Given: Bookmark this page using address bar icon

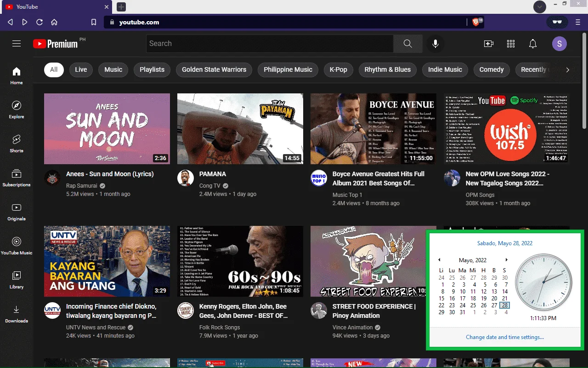Looking at the screenshot, I should coord(94,22).
